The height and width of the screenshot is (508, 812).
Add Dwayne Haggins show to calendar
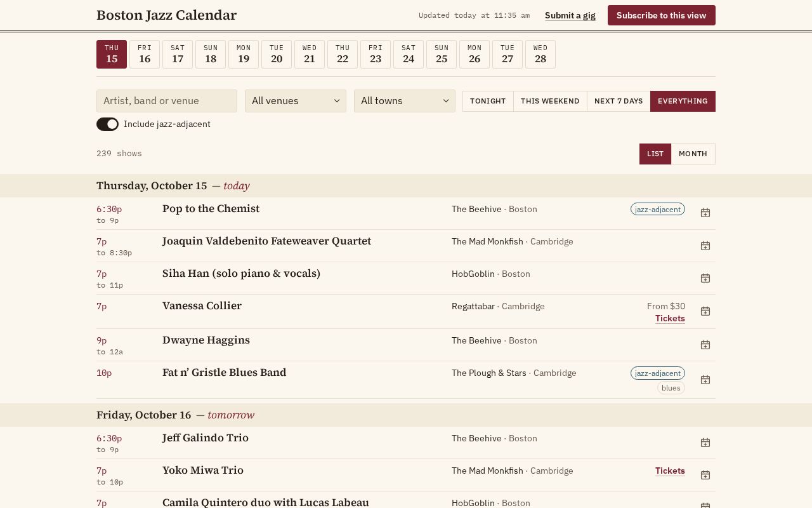[x=705, y=345]
